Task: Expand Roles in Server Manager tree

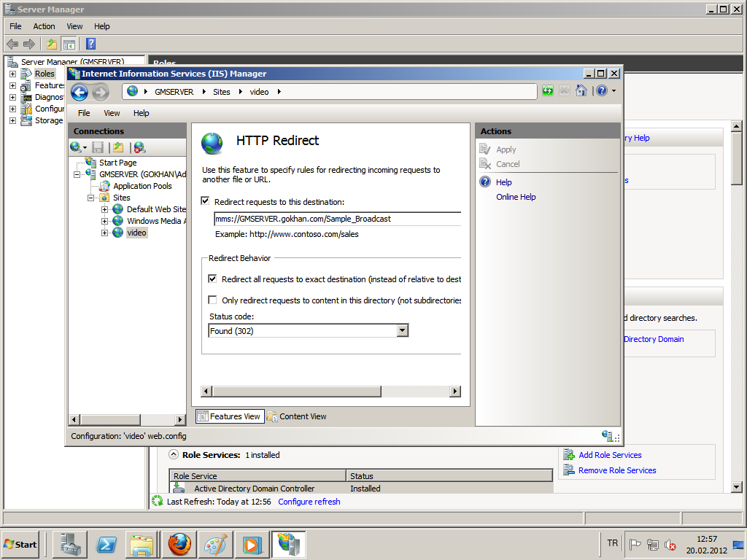Action: [12, 74]
